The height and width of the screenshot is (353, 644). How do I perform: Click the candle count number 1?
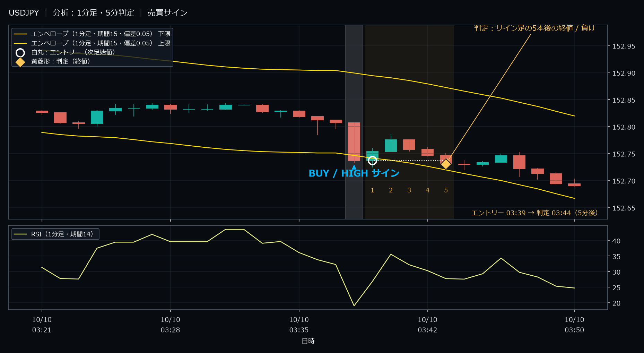click(x=372, y=190)
